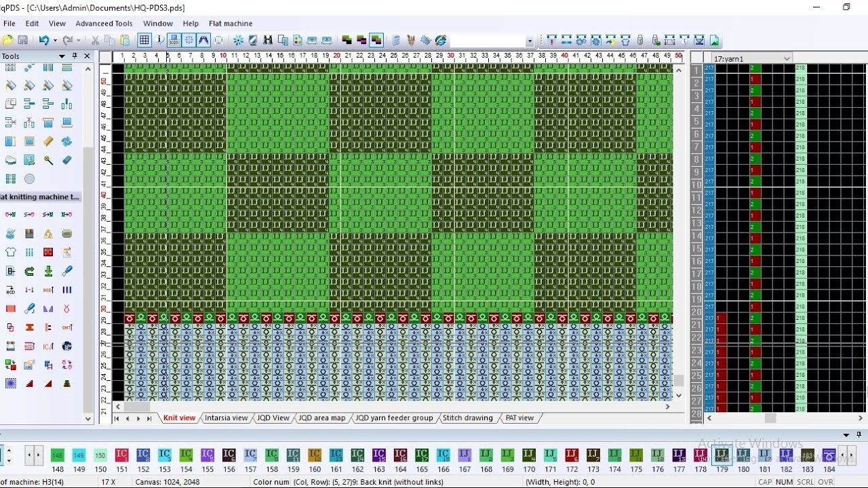Select color swatch numbered 179
This screenshot has height=488, width=868.
722,455
